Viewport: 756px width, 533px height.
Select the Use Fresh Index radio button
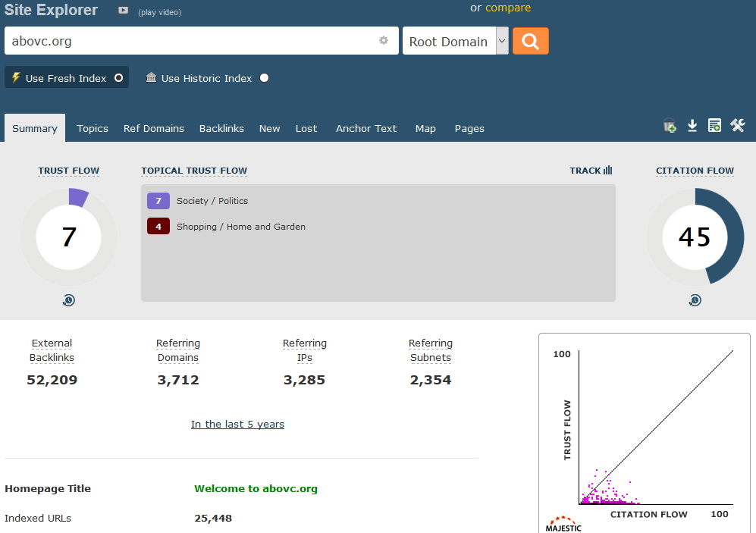(118, 78)
